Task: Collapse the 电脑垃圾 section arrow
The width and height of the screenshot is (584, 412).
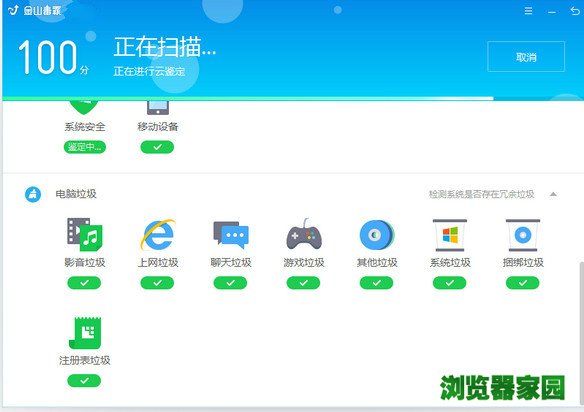Action: coord(553,194)
